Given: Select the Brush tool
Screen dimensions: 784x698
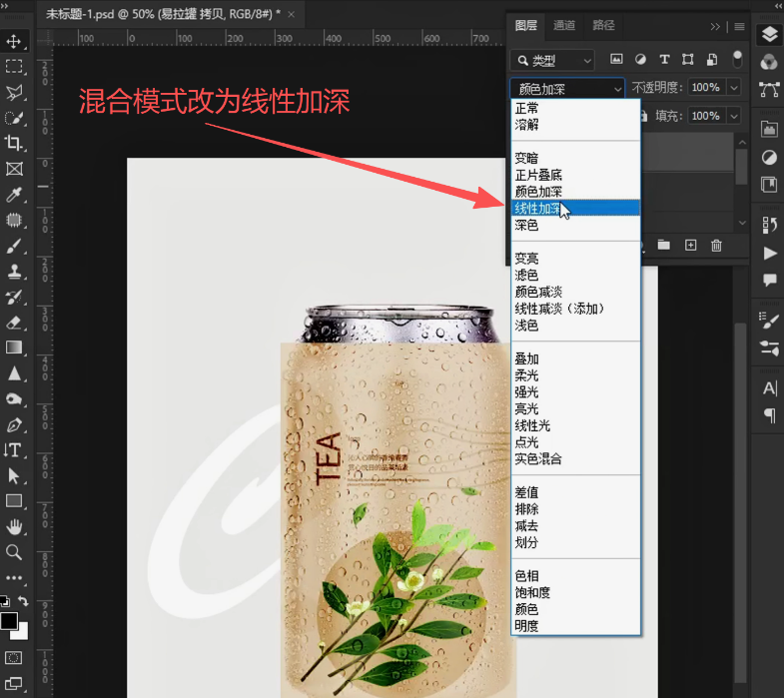Looking at the screenshot, I should pos(14,246).
